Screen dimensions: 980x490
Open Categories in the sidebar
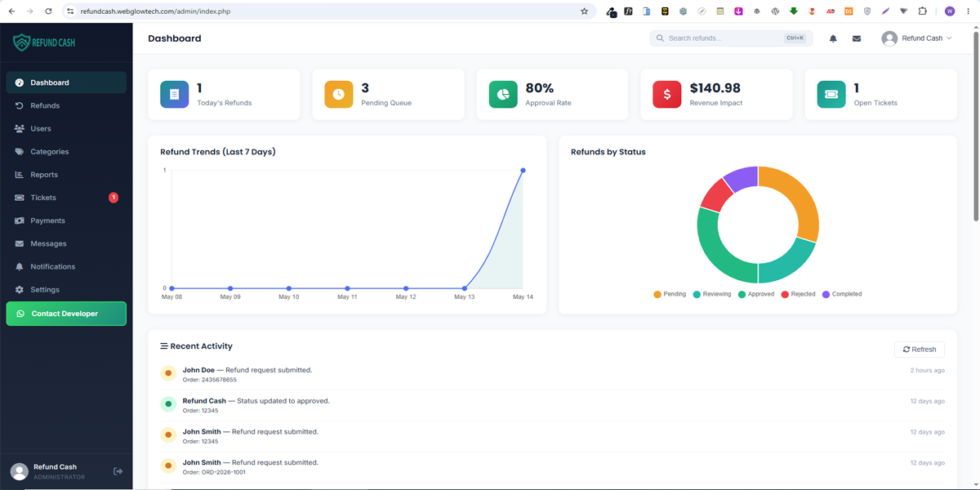(66, 151)
